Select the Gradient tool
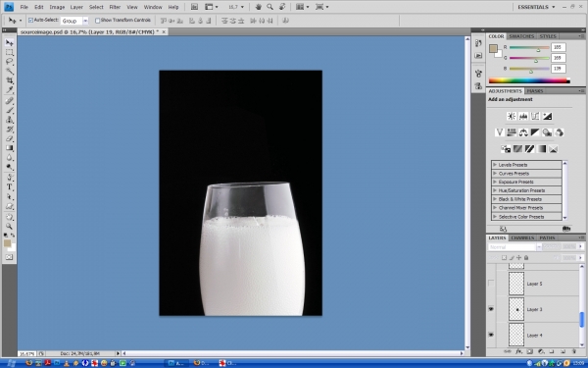Viewport: 588px width, 368px height. 10,148
